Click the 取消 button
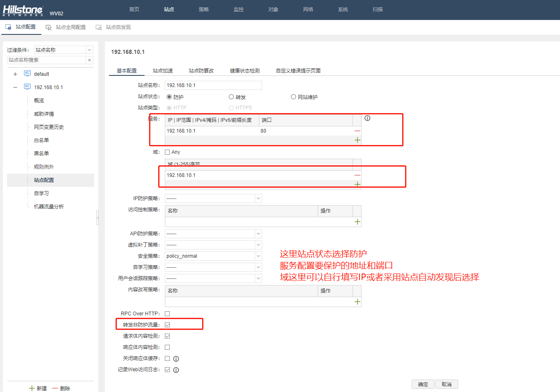Screen dimensions: 560x392 (447, 384)
